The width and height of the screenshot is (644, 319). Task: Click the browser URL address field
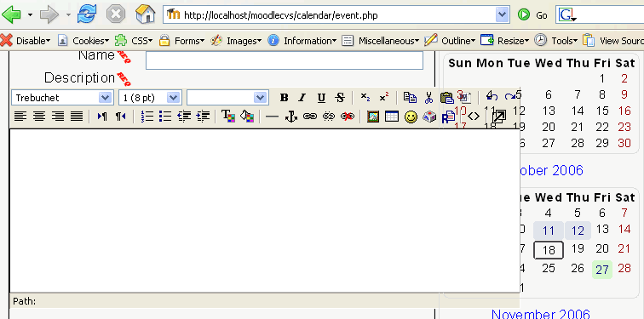click(336, 15)
